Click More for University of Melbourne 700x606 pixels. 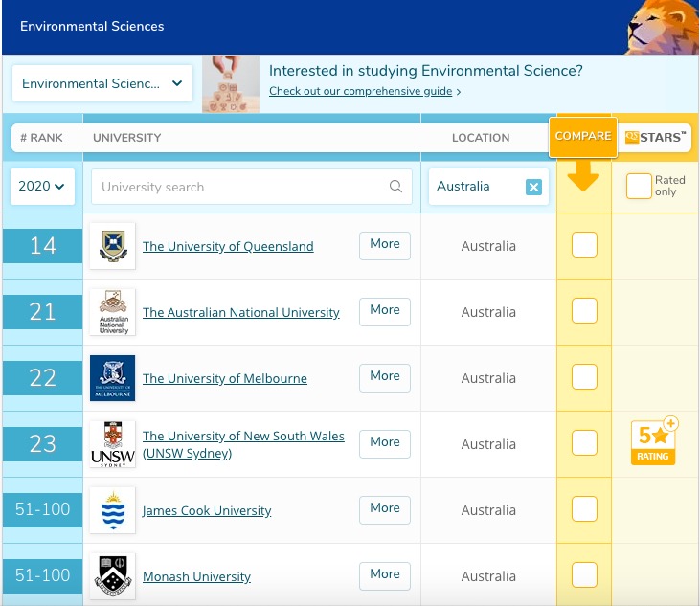pos(385,377)
